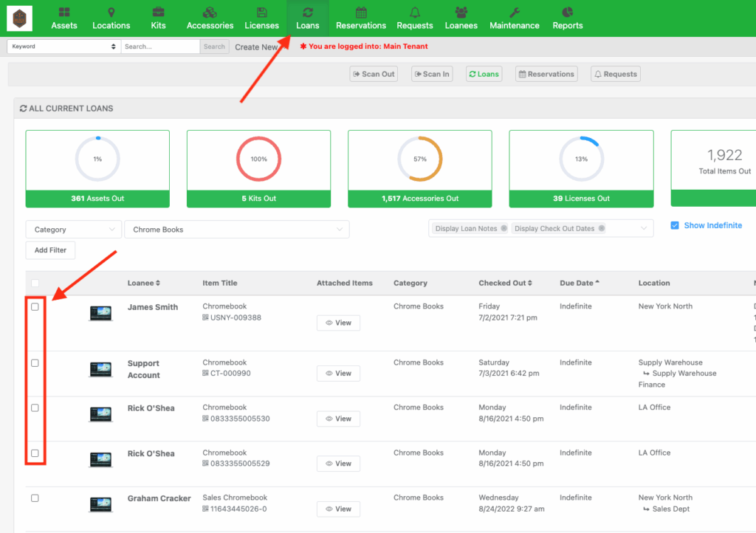Image resolution: width=756 pixels, height=533 pixels.
Task: Click Add Filter below the category selector
Action: [x=49, y=250]
